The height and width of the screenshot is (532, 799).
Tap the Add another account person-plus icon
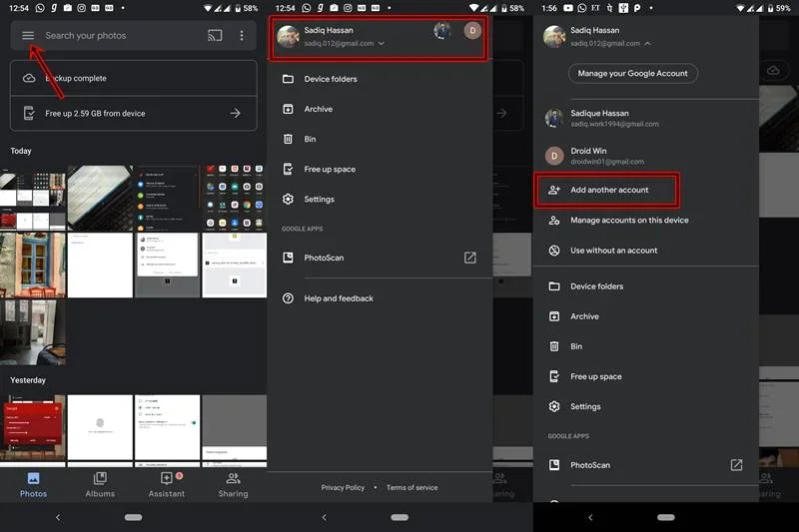pos(554,190)
